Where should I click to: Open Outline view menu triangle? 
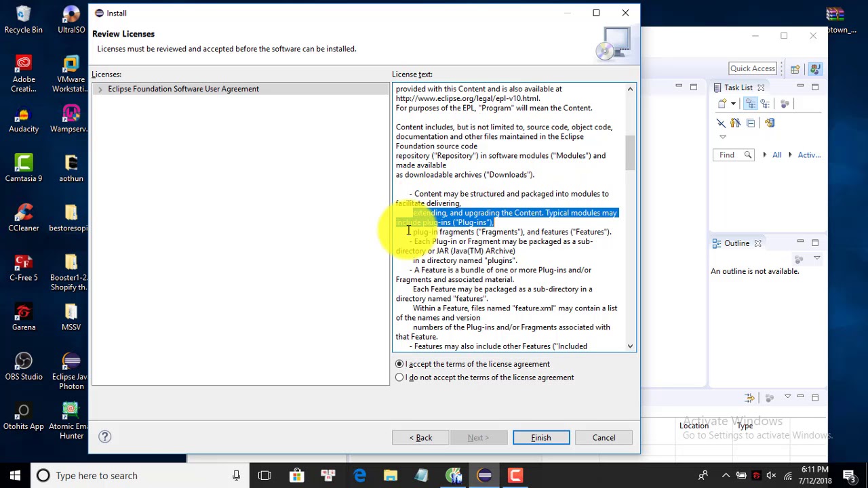tap(816, 258)
